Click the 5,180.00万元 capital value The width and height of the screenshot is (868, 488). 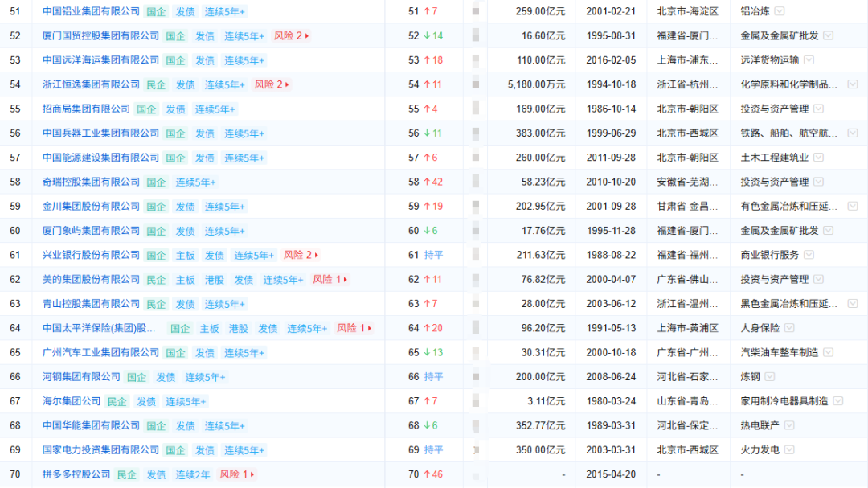coord(536,84)
